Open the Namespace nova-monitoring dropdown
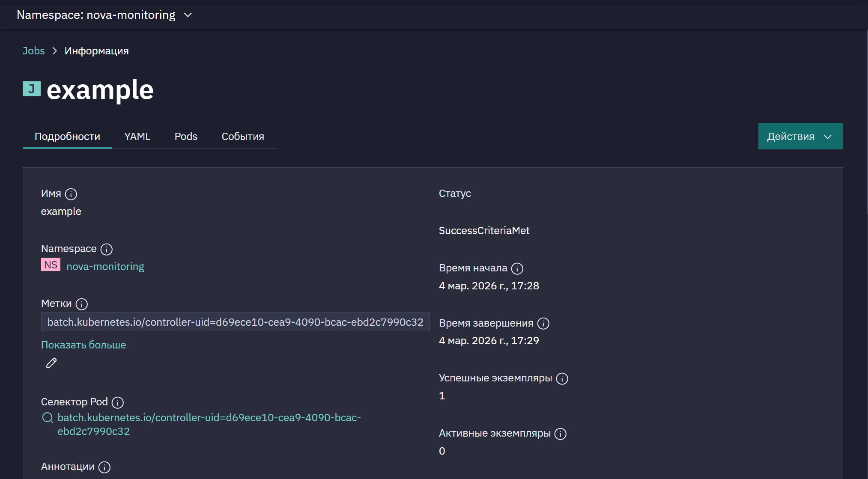 104,15
